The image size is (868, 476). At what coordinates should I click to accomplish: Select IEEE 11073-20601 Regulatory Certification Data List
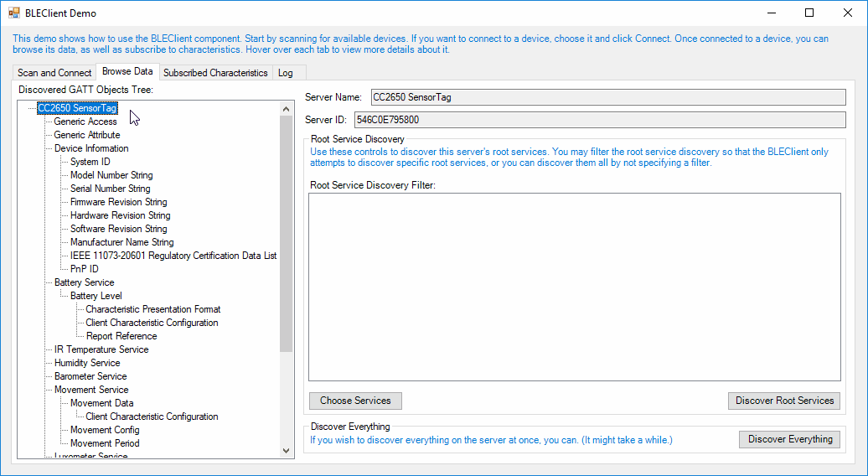pyautogui.click(x=173, y=255)
